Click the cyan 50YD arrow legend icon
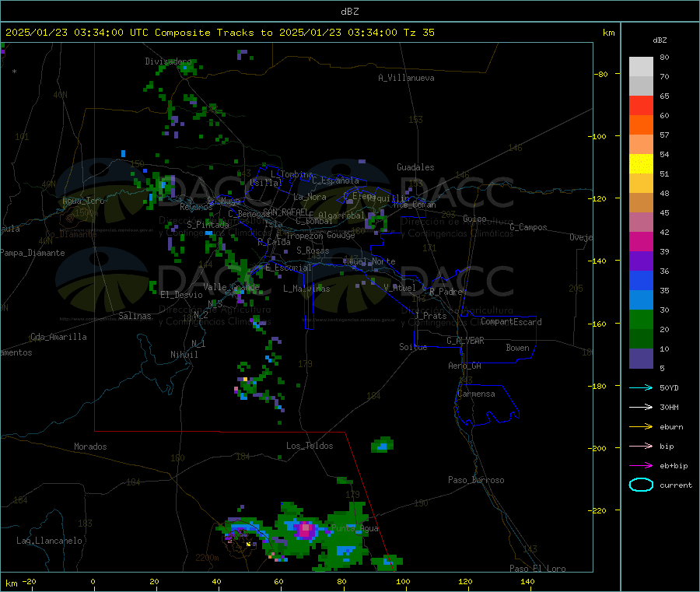Viewport: 700px width, 592px height. click(x=641, y=387)
